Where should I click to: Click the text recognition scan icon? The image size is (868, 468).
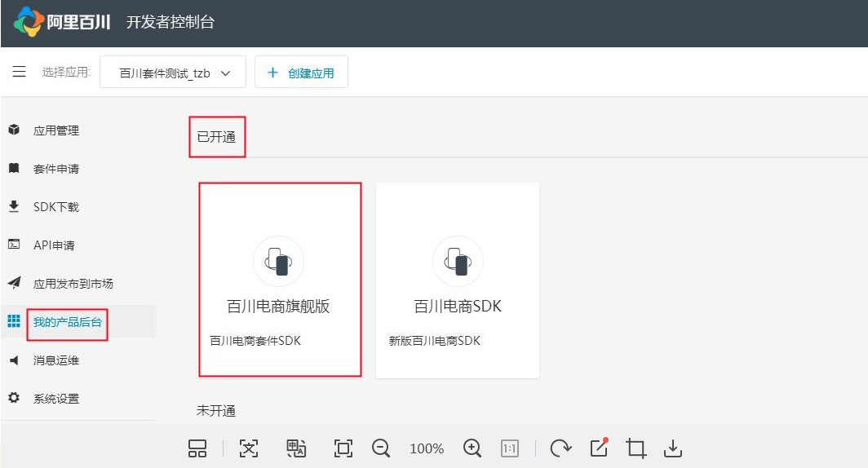[x=249, y=448]
